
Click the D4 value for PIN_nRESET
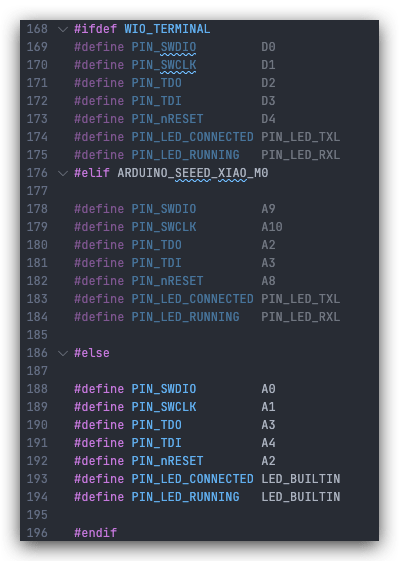coord(268,119)
